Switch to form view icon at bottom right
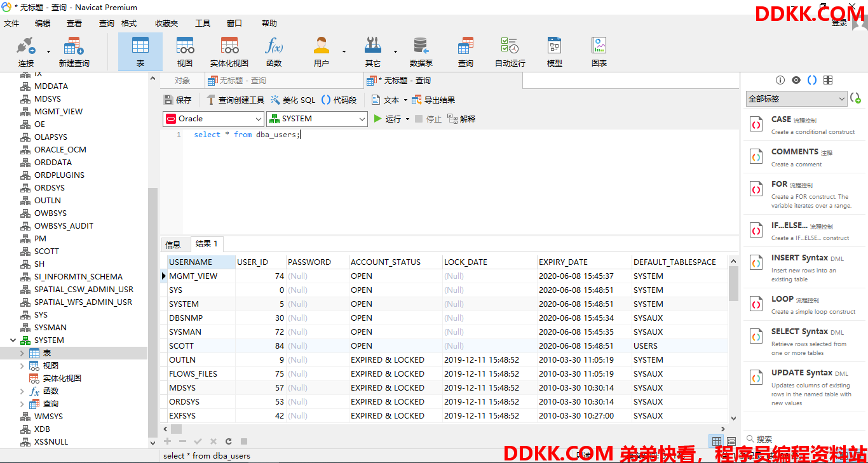The height and width of the screenshot is (463, 868). click(731, 441)
